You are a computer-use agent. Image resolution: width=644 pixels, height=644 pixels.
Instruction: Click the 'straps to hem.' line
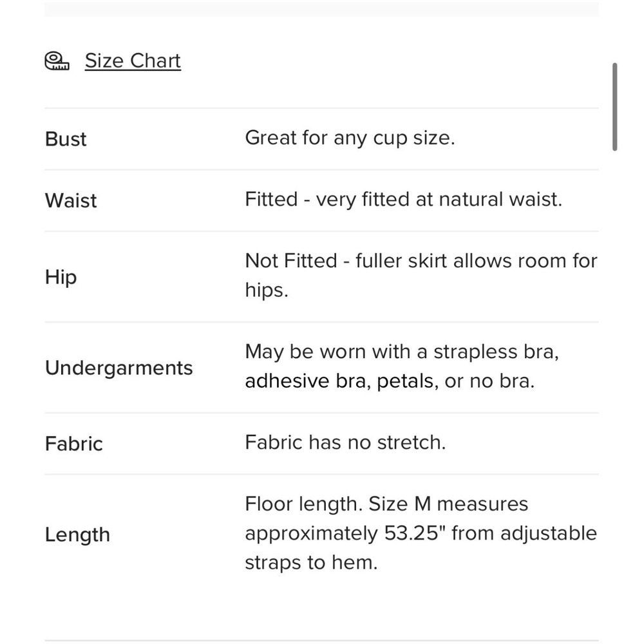(311, 562)
